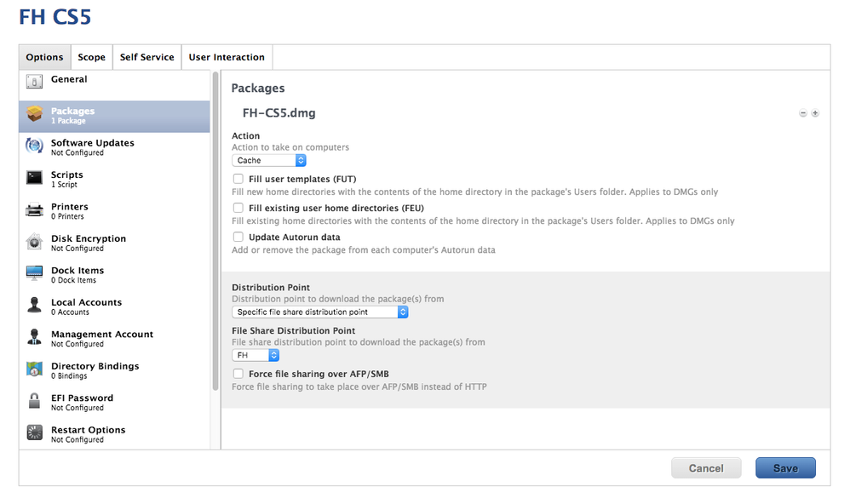Select the Disk Encryption label
Screen dimensions: 850x504
(89, 238)
